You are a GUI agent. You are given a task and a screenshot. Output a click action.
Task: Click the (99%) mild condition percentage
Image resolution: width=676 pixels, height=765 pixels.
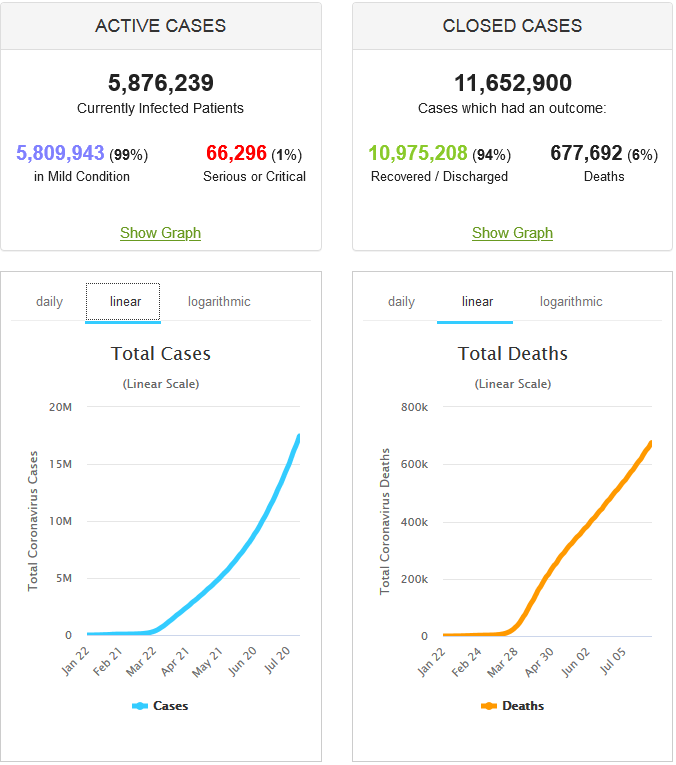click(x=128, y=155)
